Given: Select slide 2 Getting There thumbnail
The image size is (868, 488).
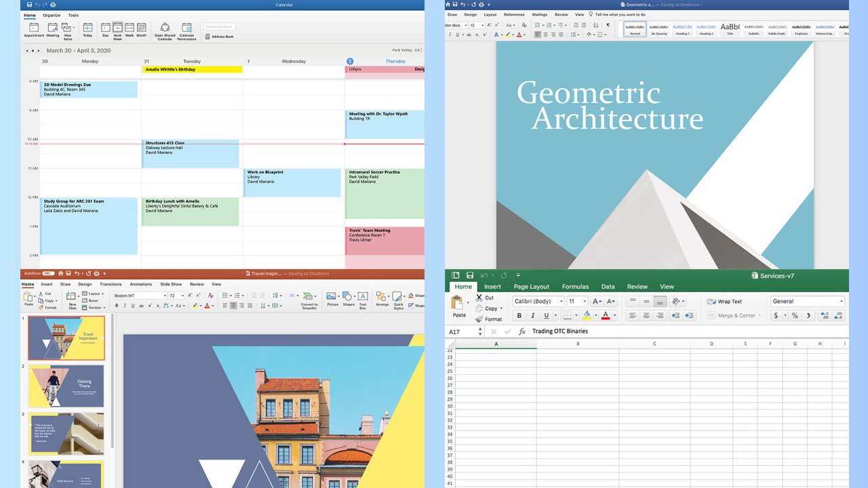Looking at the screenshot, I should (66, 386).
